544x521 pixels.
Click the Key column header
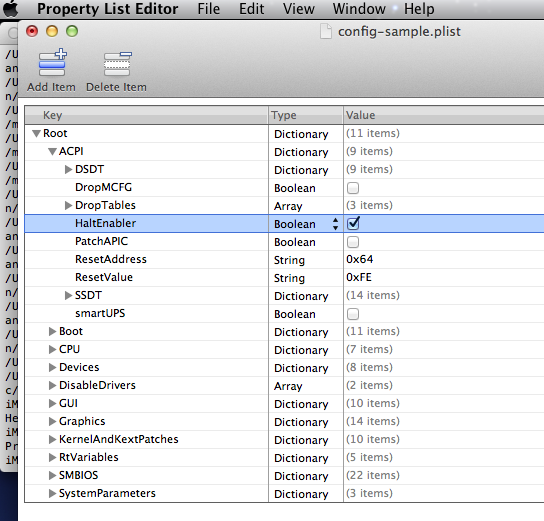[146, 115]
